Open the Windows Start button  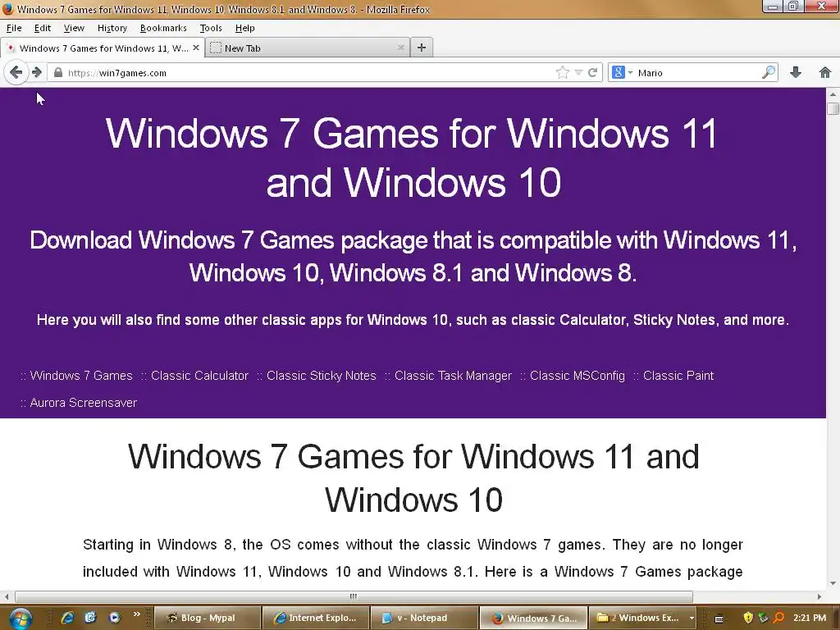[x=21, y=619]
